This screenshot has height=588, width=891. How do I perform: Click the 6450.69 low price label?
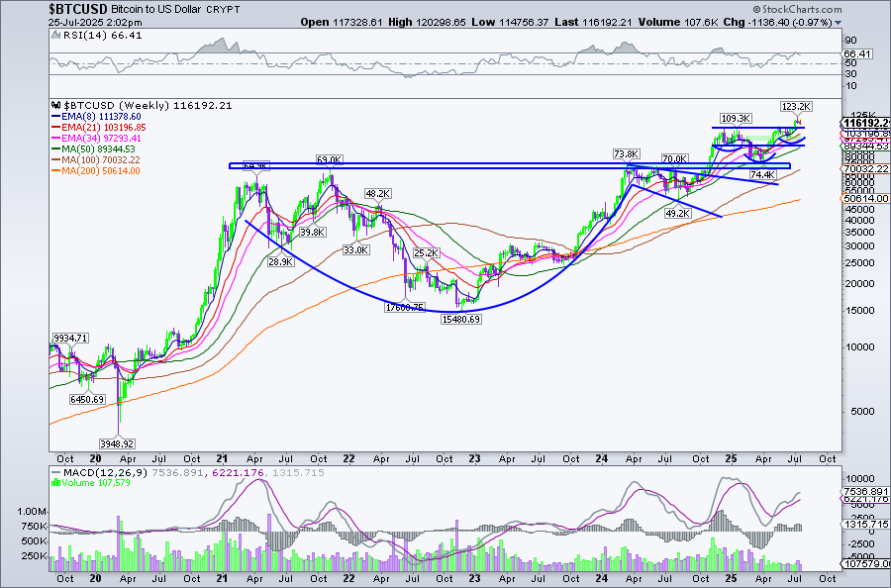[x=87, y=399]
